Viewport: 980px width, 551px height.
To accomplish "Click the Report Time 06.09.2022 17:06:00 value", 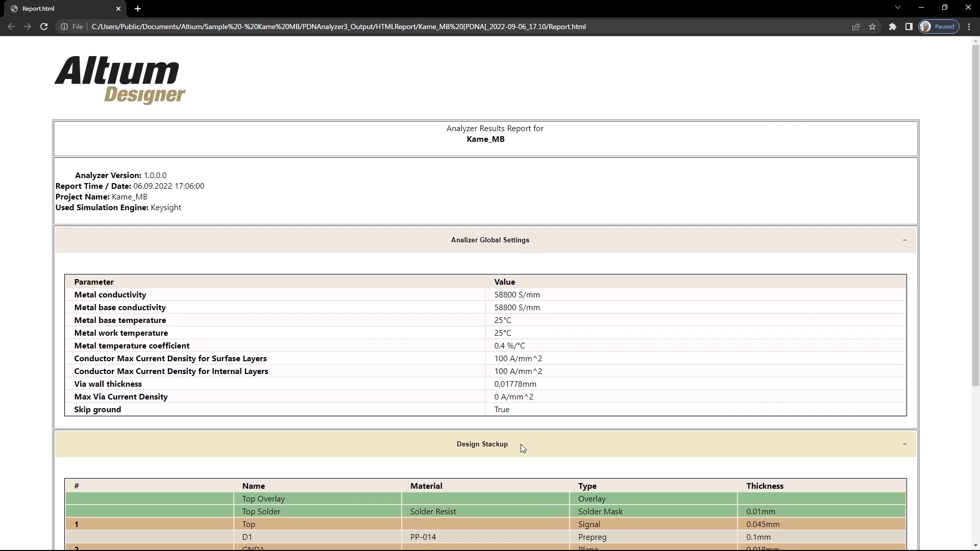I will click(x=169, y=186).
